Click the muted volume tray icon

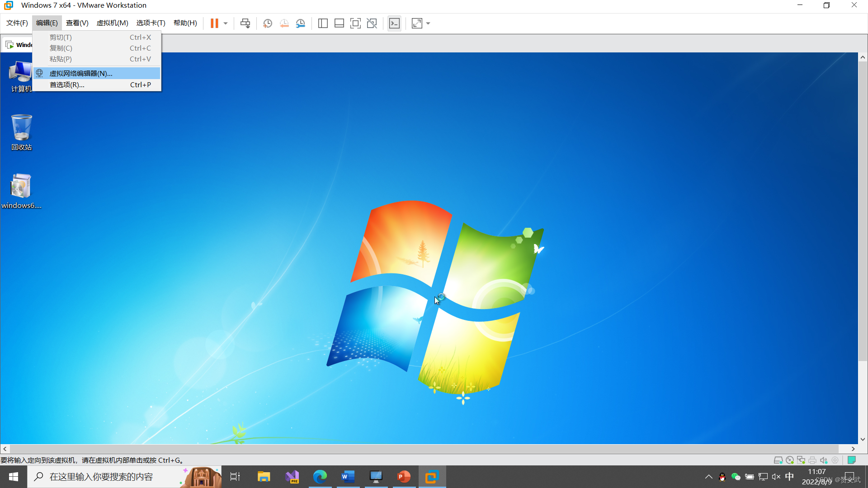[x=776, y=477]
